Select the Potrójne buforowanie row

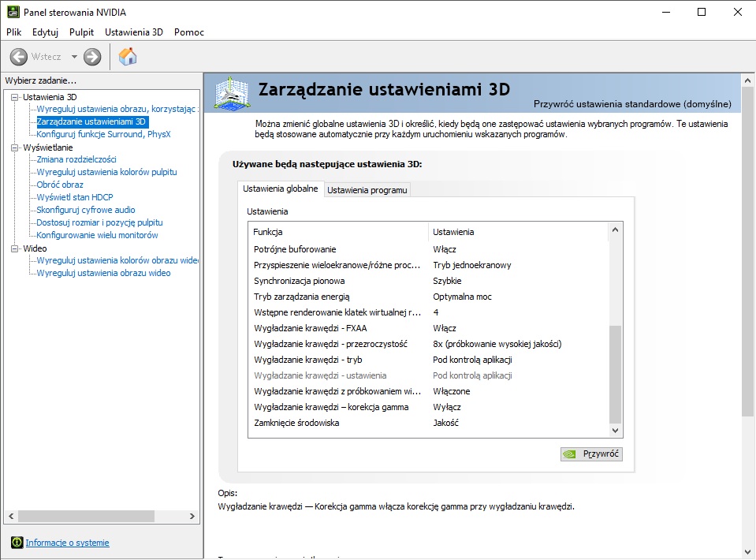point(429,249)
